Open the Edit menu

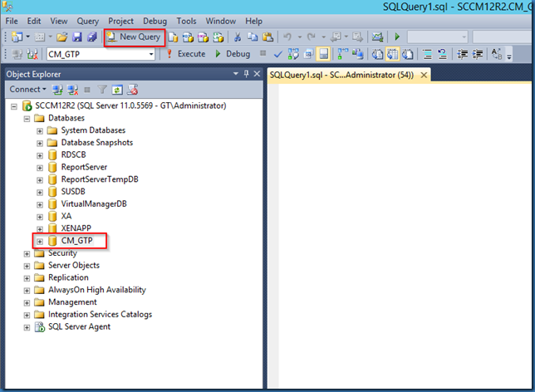pos(34,21)
